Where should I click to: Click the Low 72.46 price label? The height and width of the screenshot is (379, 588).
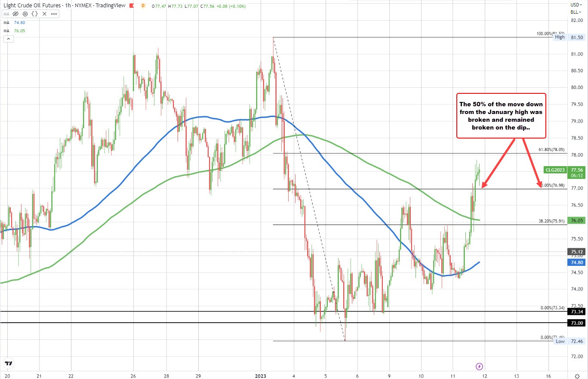coord(569,341)
